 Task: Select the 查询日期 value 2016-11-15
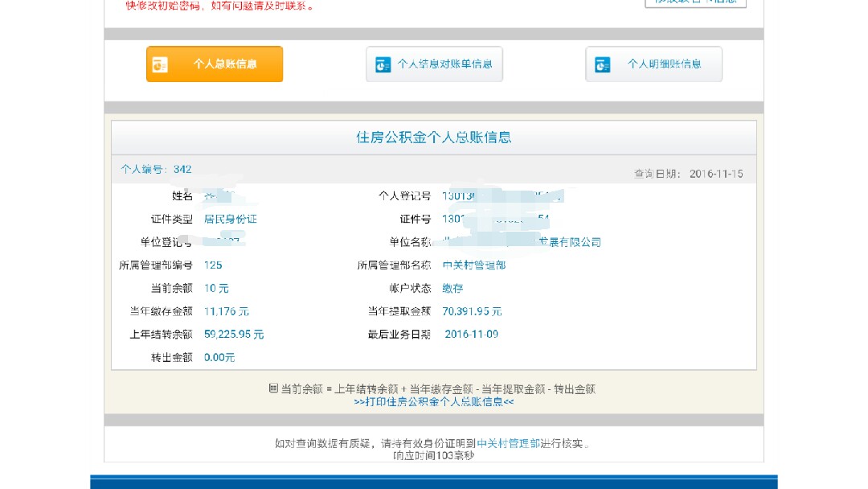(716, 174)
